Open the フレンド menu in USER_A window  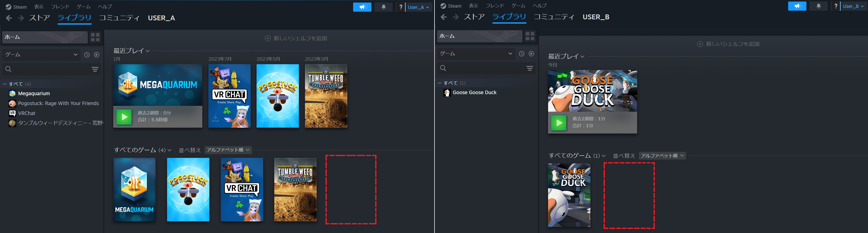(x=60, y=7)
